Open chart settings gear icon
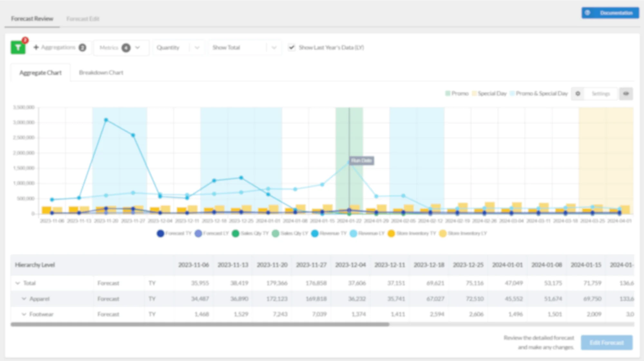The image size is (644, 361). (x=578, y=94)
